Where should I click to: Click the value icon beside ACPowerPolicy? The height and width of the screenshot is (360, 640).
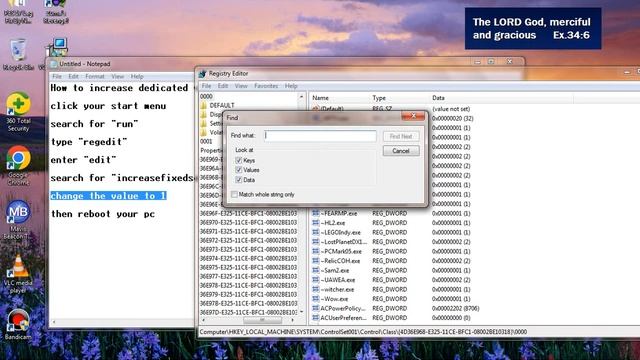pyautogui.click(x=316, y=308)
